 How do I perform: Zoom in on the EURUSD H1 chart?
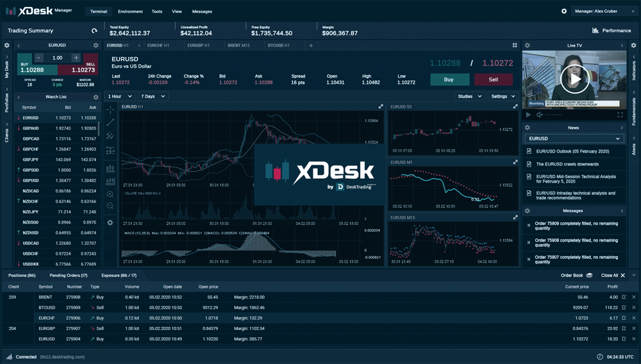(110, 194)
